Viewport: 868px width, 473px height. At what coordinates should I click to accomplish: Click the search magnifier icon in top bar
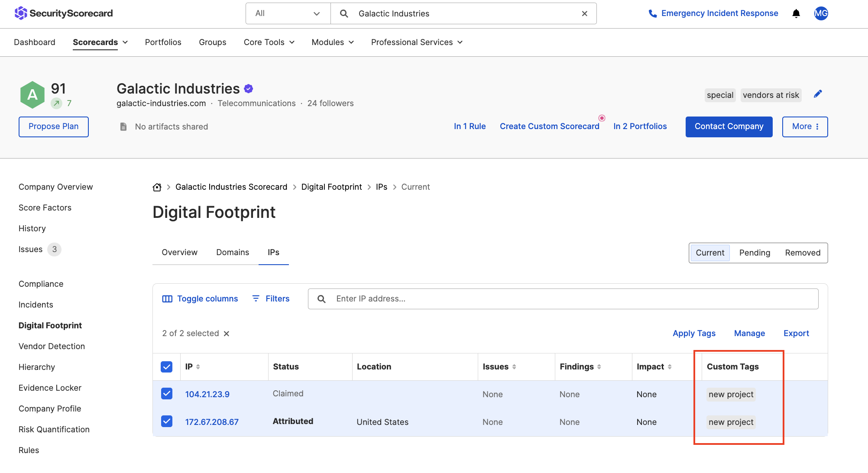click(x=344, y=13)
